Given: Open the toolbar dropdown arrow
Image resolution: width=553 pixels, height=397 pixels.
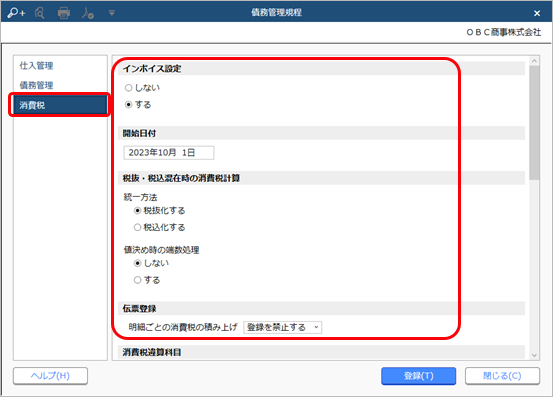Looking at the screenshot, I should tap(112, 13).
